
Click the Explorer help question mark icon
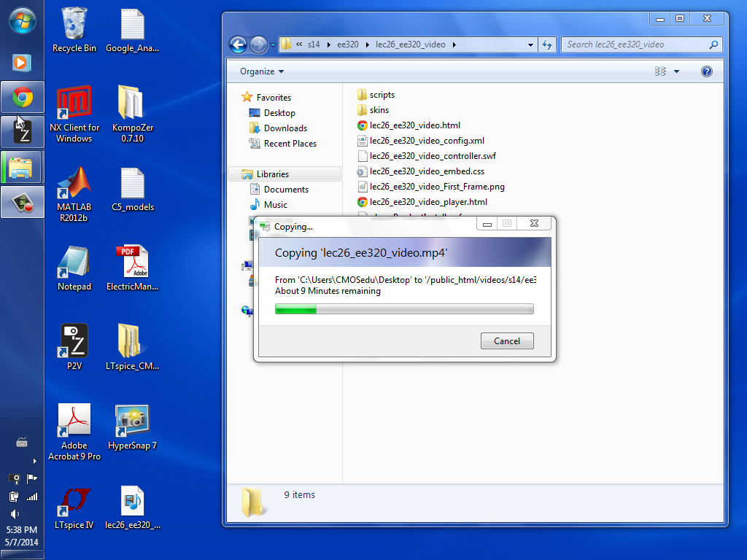click(706, 71)
